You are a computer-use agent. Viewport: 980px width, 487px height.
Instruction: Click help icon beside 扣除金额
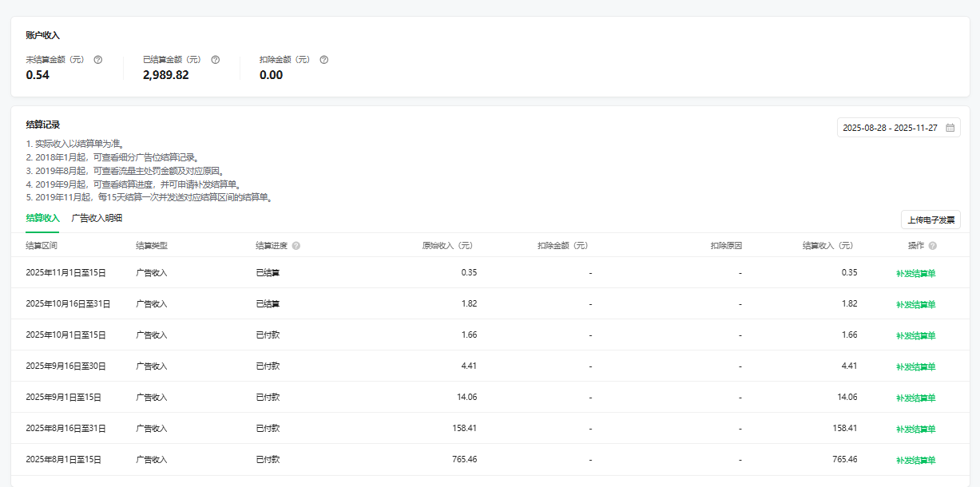(323, 60)
